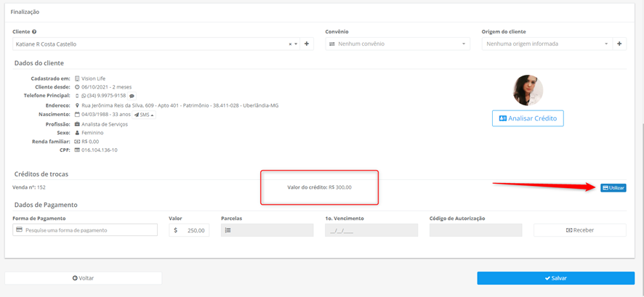Open the Cliente dropdown arrow
644x297 pixels.
(296, 44)
